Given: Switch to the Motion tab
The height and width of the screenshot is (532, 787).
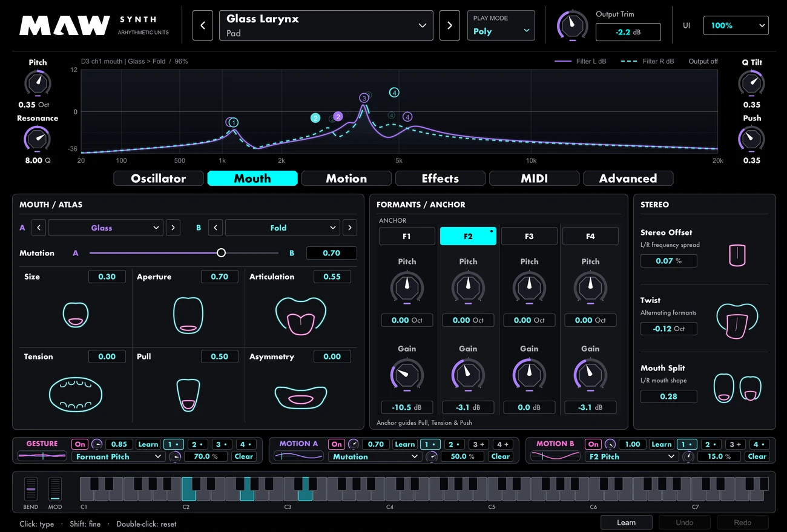Looking at the screenshot, I should (x=346, y=179).
